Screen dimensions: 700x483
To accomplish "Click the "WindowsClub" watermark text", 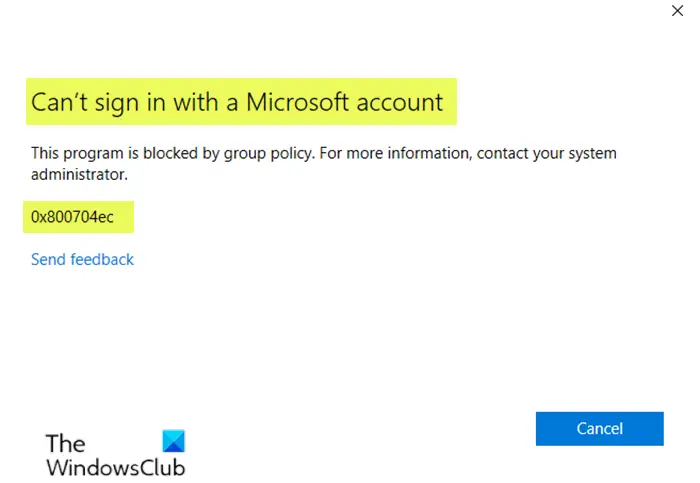I will pos(115,466).
